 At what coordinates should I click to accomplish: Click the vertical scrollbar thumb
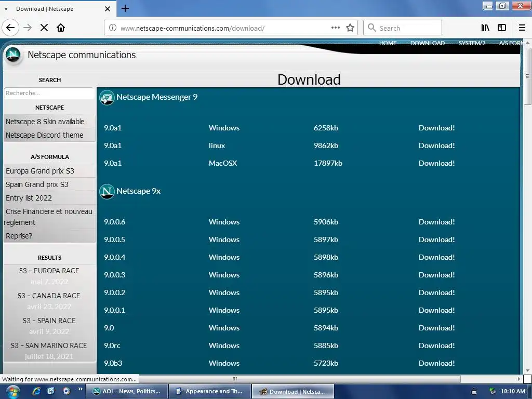527,76
